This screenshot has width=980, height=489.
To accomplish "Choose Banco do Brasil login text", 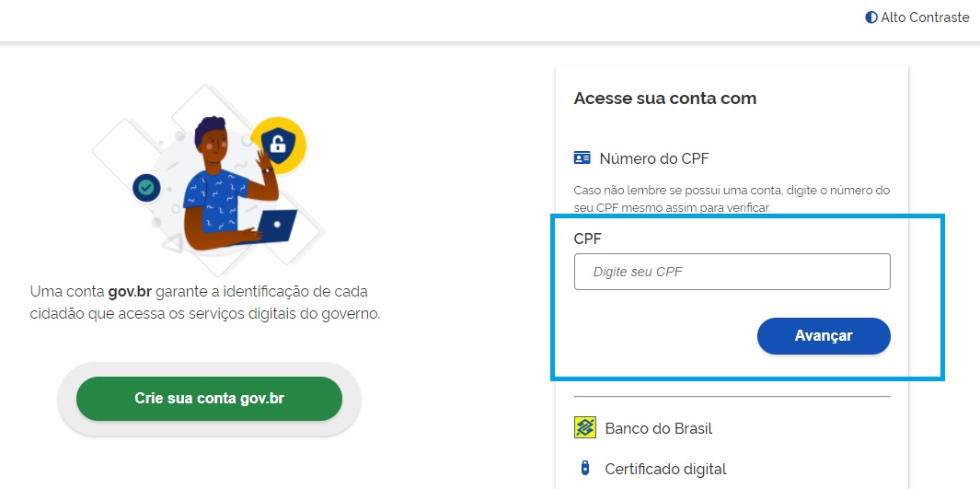I will coord(659,428).
